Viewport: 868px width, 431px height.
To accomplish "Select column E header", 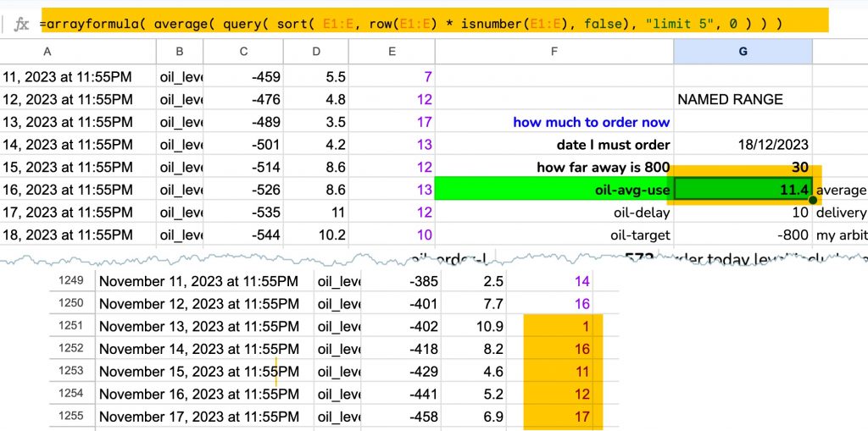I will pyautogui.click(x=392, y=52).
